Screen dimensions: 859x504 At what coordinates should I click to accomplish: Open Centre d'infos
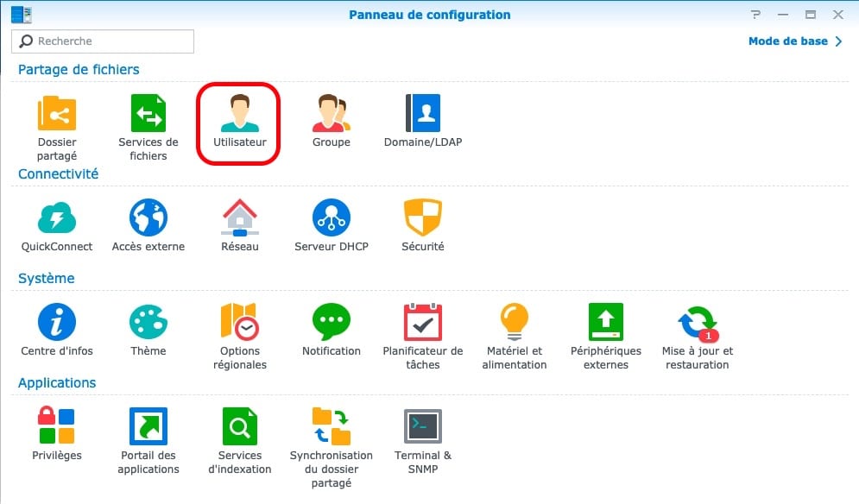[x=57, y=323]
